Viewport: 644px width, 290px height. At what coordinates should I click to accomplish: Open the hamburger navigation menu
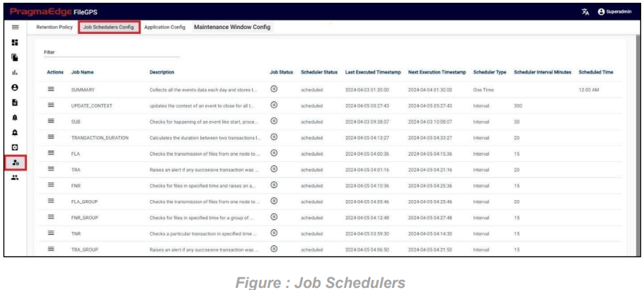[x=15, y=28]
